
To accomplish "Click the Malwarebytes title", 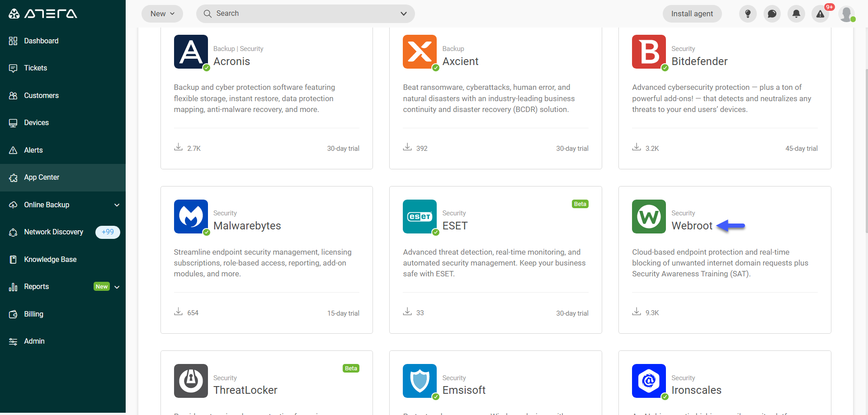I will (x=247, y=226).
